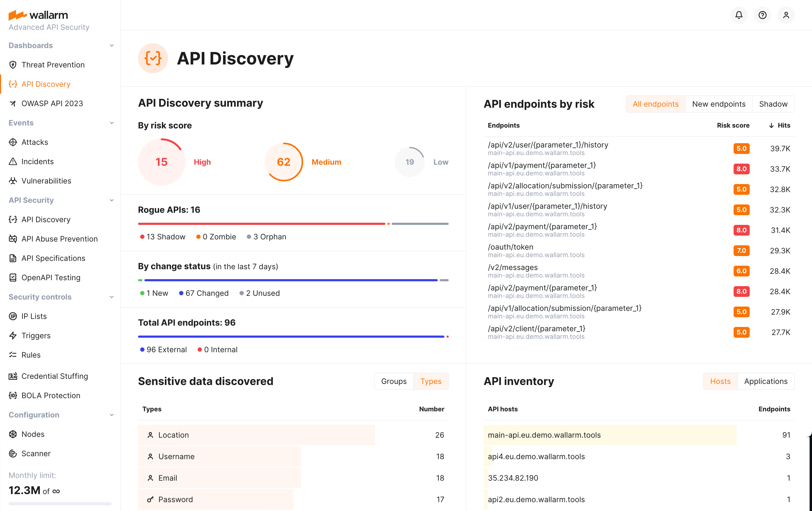Screen dimensions: 812x511
Task: Select Threat Prevention in the sidebar
Action: [53, 64]
